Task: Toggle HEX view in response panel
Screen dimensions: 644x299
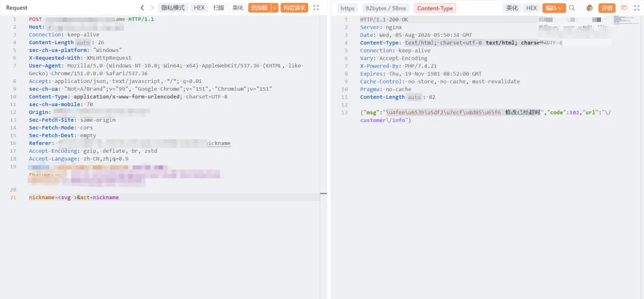Action: click(531, 8)
